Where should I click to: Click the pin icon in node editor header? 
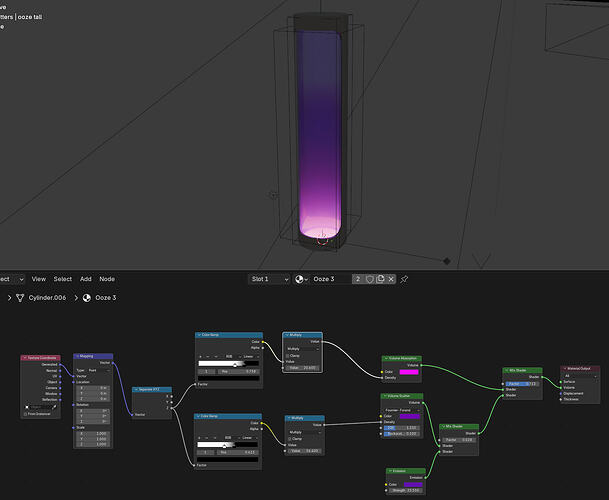[x=404, y=279]
